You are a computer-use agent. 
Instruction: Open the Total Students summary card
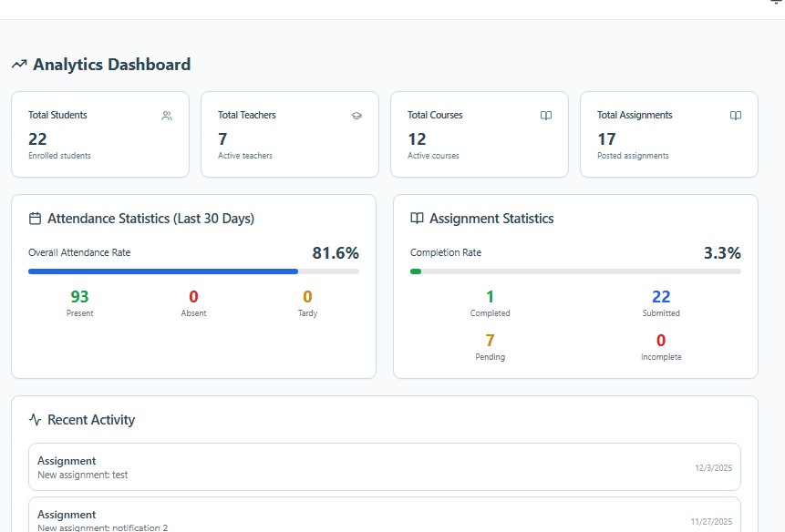coord(100,134)
